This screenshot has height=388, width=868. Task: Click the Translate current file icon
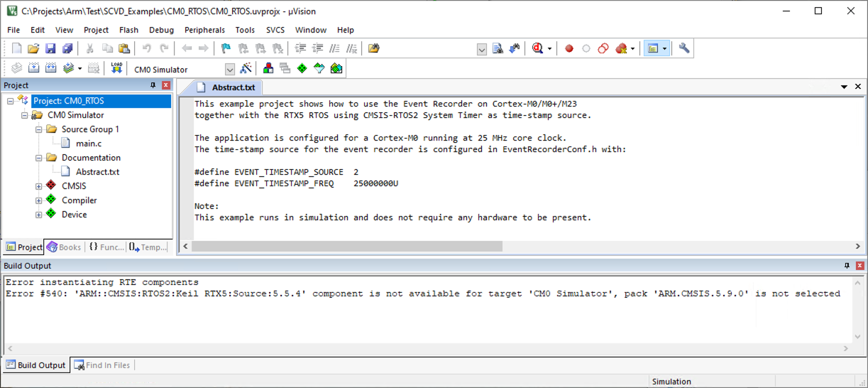click(x=16, y=68)
